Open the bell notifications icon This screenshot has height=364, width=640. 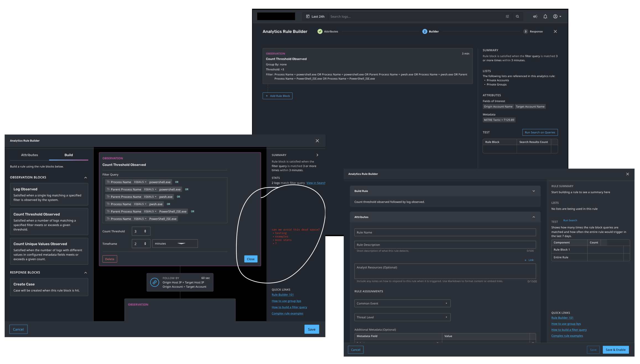[x=545, y=17]
